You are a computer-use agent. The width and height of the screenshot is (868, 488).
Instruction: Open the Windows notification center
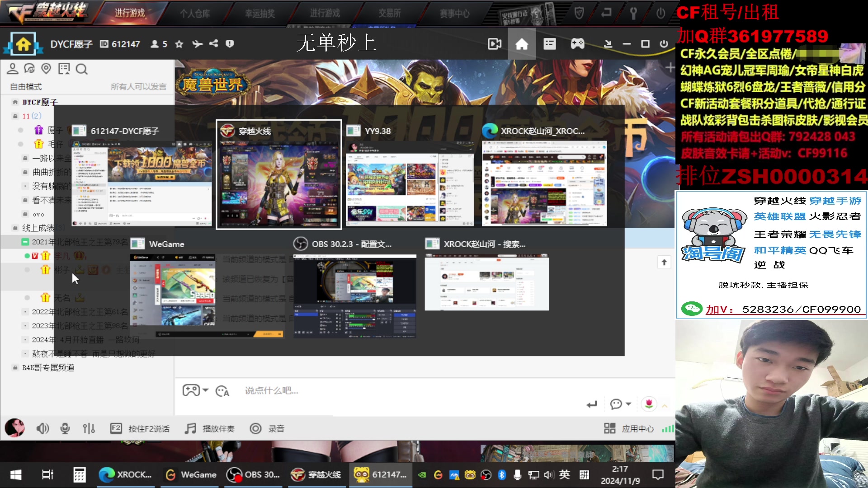pyautogui.click(x=658, y=474)
